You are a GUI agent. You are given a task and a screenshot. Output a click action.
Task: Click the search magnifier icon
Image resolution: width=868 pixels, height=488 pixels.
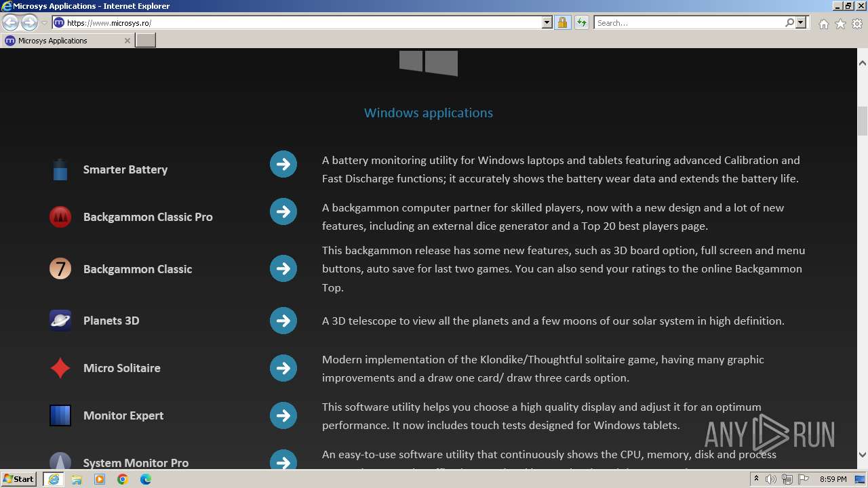pyautogui.click(x=789, y=22)
